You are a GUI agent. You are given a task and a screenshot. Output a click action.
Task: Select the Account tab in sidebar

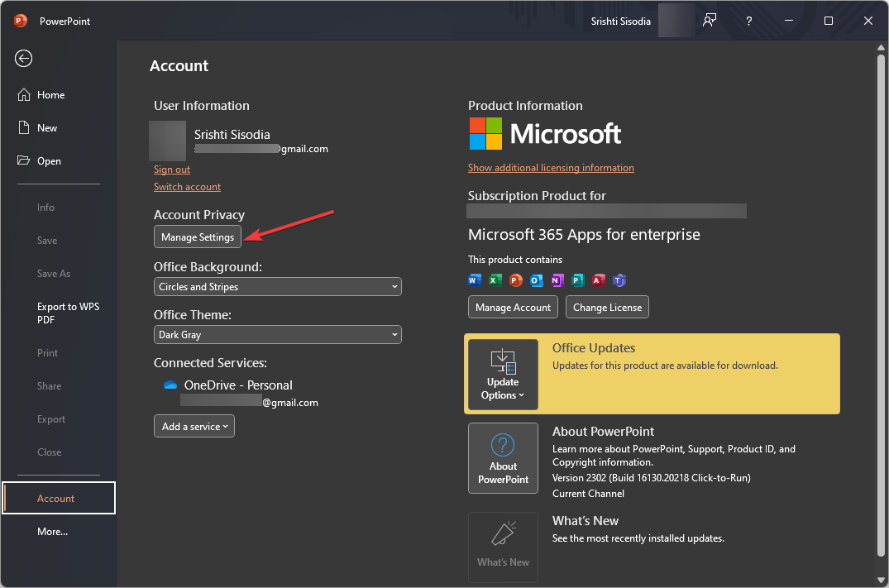[59, 498]
